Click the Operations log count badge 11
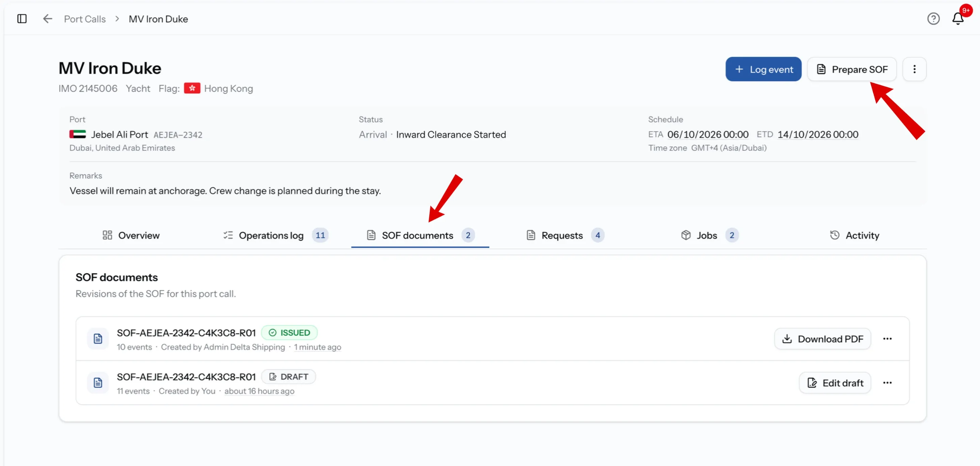The width and height of the screenshot is (980, 466). (320, 235)
